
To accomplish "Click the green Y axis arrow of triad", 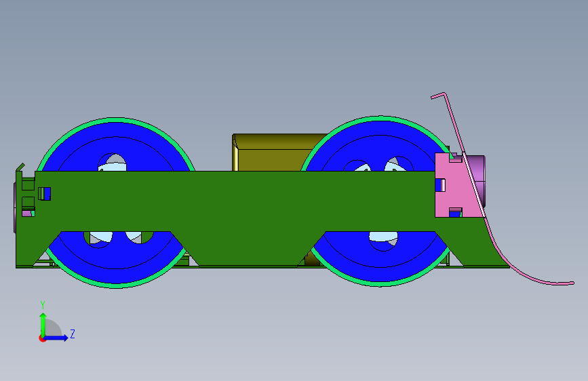I will tap(43, 323).
